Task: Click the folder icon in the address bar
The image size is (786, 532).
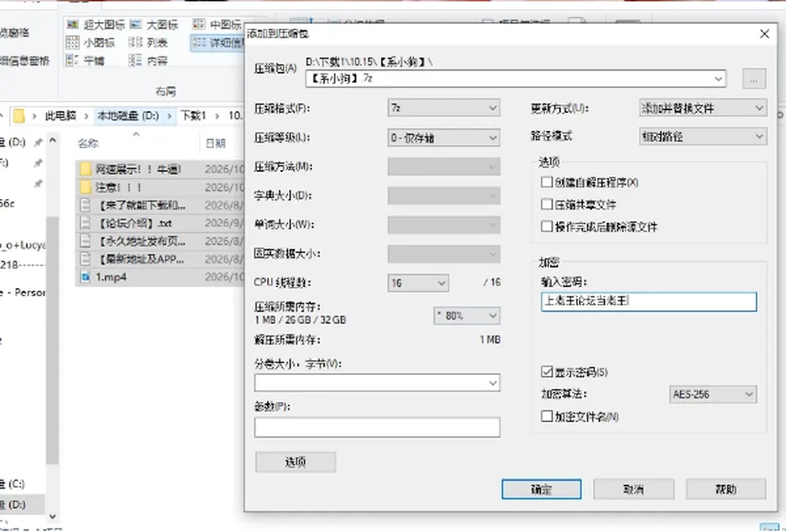Action: (x=19, y=115)
